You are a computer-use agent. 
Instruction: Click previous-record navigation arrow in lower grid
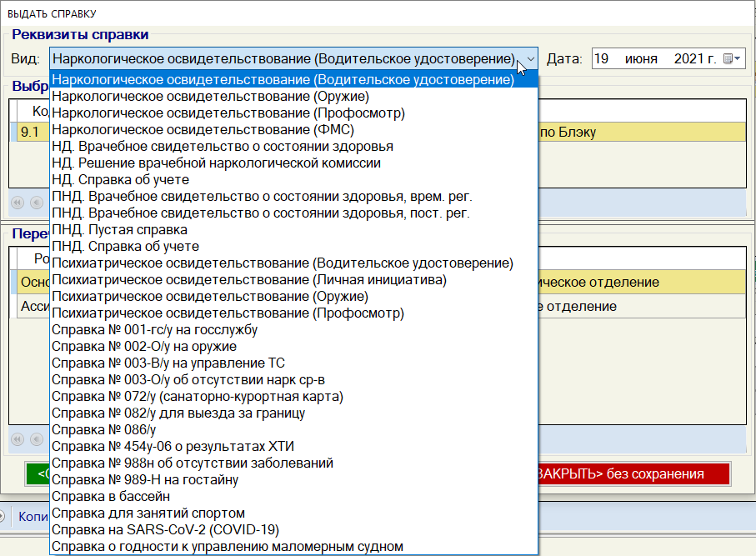[36, 438]
